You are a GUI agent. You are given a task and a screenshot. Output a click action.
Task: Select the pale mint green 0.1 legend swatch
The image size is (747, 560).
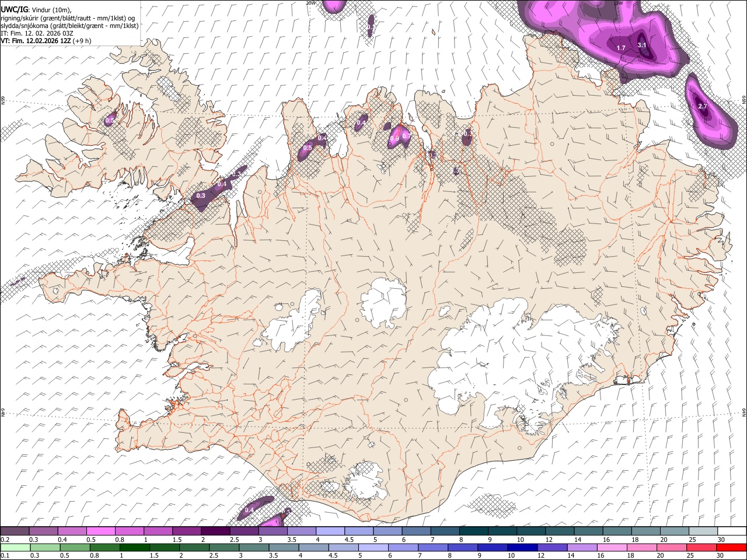coord(15,547)
